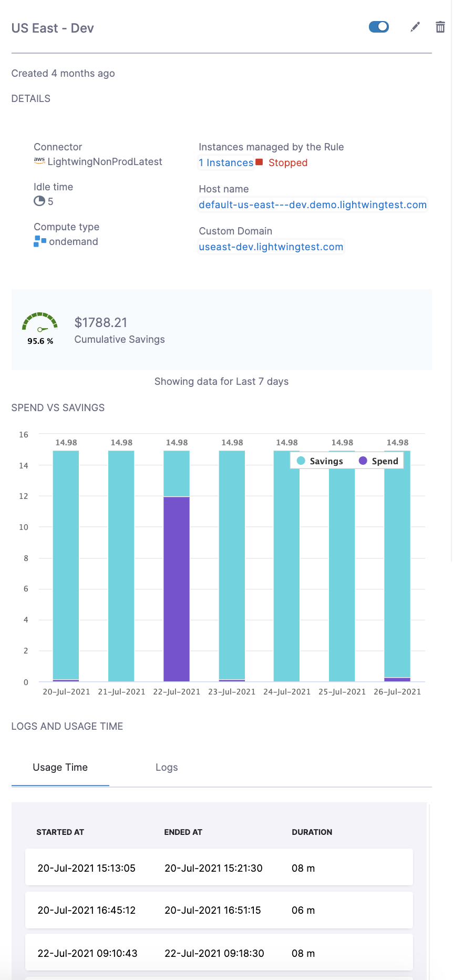Open the useast-dev custom domain link
The height and width of the screenshot is (980, 453).
coord(271,247)
